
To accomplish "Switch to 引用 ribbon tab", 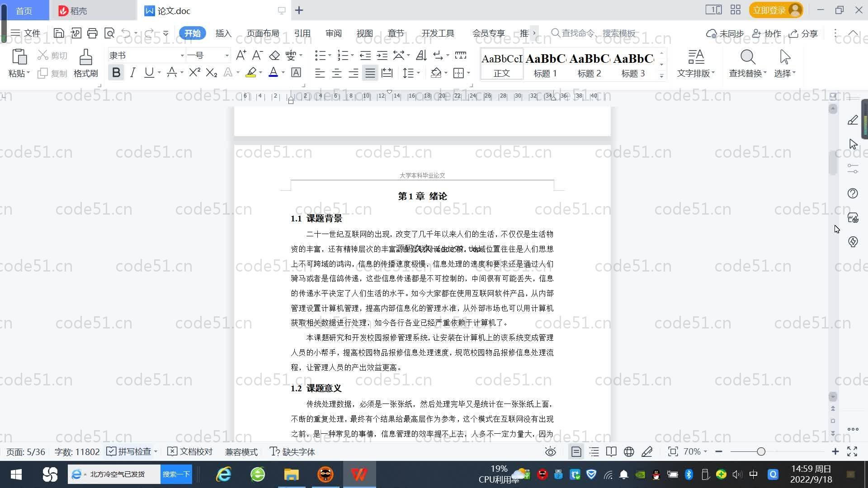I will [302, 33].
